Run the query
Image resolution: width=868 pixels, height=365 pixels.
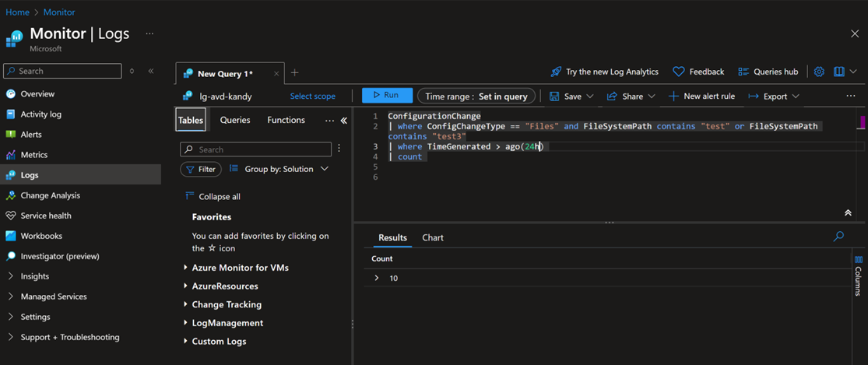pyautogui.click(x=387, y=95)
